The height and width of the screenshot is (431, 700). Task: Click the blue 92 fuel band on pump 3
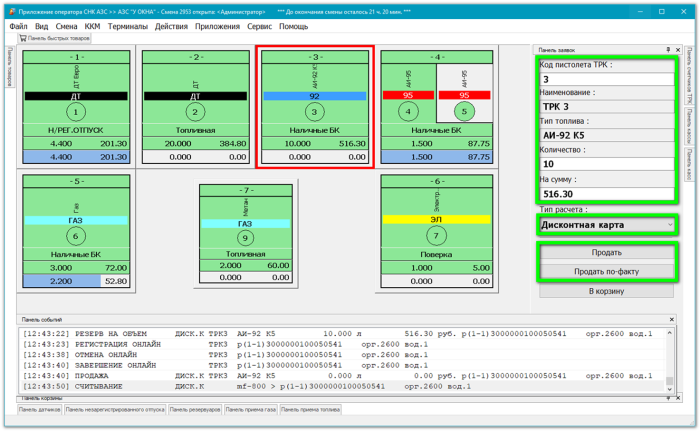pos(315,96)
